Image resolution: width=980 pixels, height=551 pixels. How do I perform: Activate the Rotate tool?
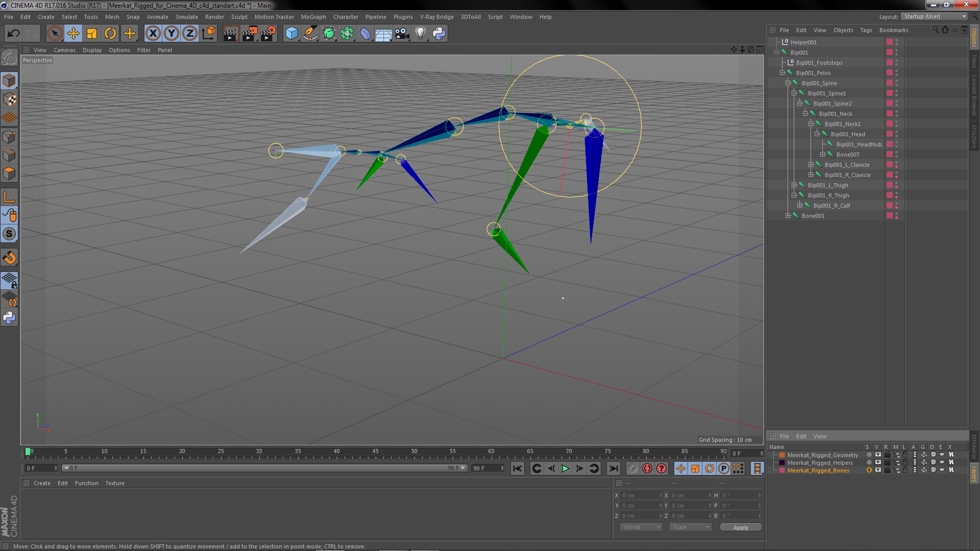110,34
